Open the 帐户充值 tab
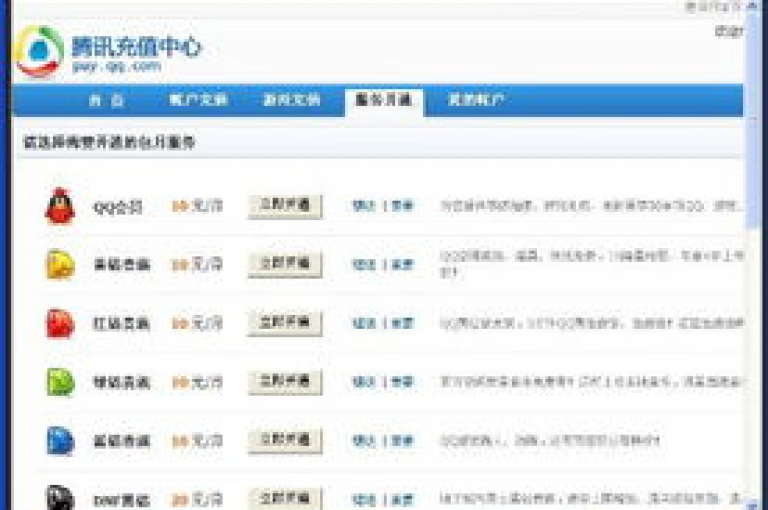This screenshot has width=768, height=510. [x=198, y=100]
